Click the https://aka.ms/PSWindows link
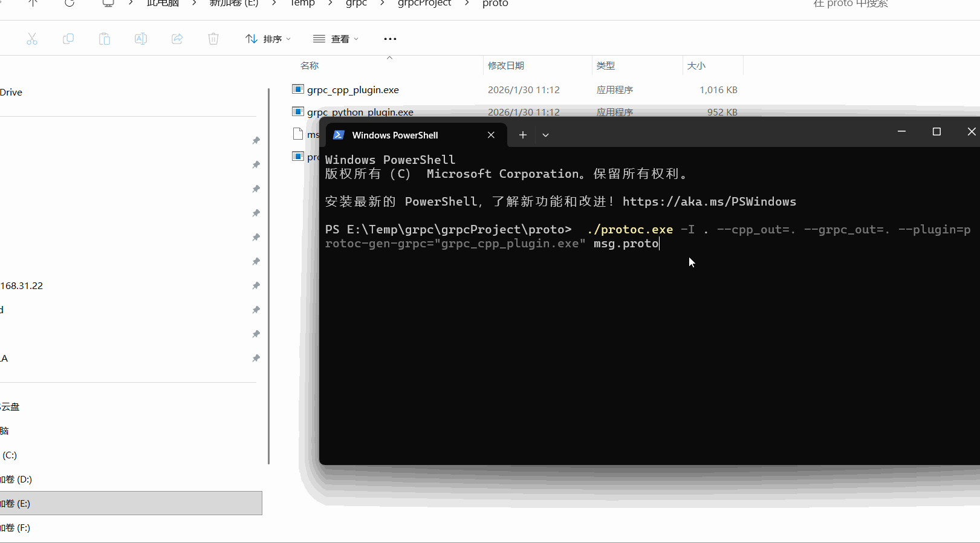The image size is (980, 543). (x=709, y=201)
